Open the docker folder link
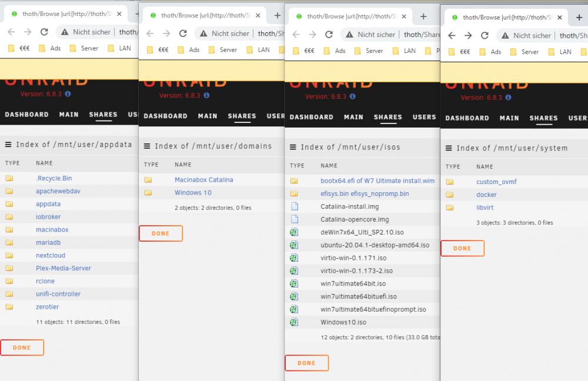Screen dimensions: 588x381 tap(486, 195)
